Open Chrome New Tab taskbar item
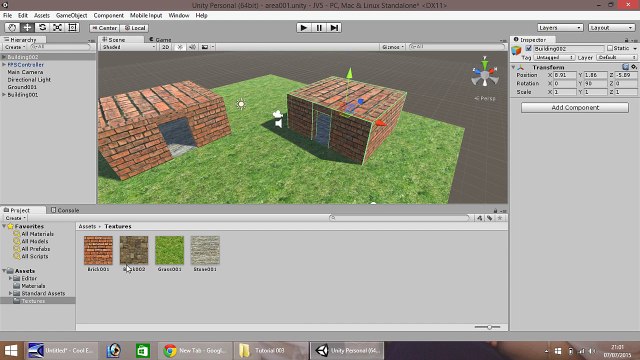Image resolution: width=640 pixels, height=360 pixels. click(194, 351)
